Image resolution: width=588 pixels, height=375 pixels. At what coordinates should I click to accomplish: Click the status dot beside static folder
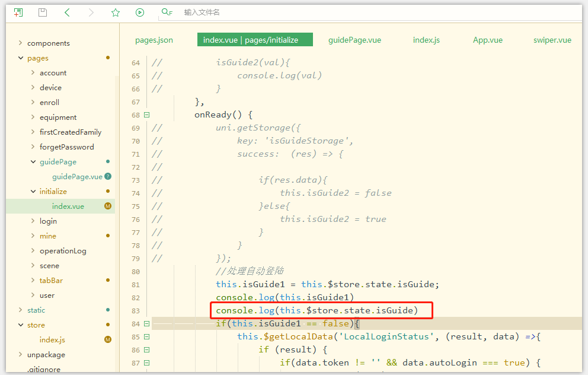[108, 310]
